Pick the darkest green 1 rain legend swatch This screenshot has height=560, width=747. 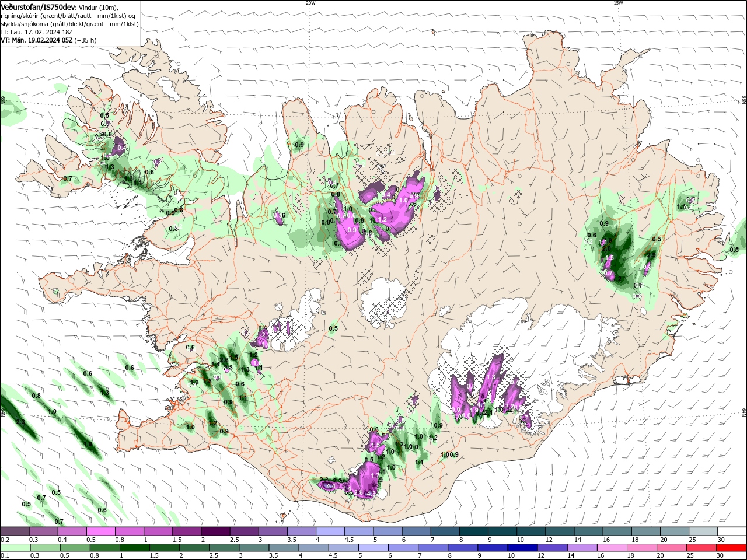coord(135,548)
